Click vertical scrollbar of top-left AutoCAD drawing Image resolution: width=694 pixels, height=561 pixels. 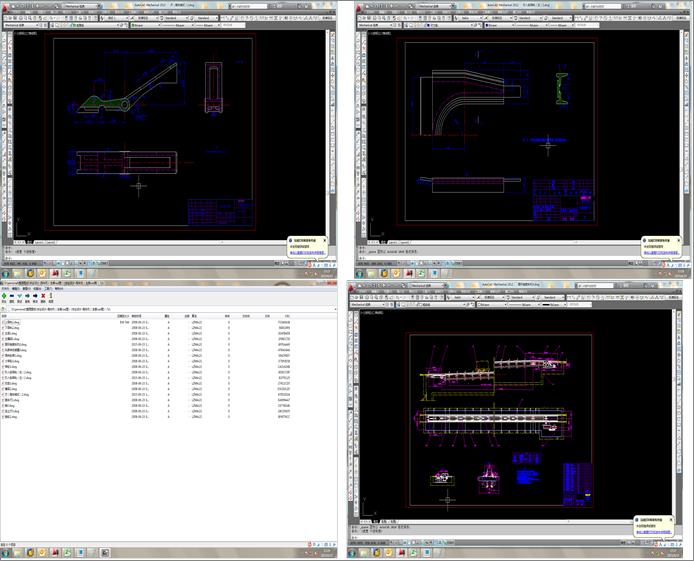point(328,135)
